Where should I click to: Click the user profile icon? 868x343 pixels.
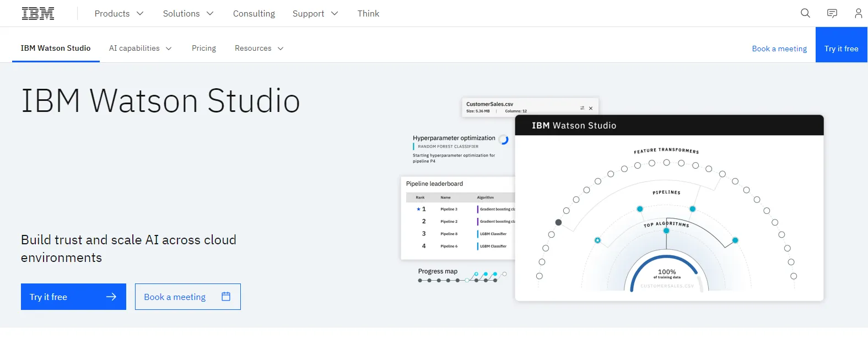coord(858,13)
